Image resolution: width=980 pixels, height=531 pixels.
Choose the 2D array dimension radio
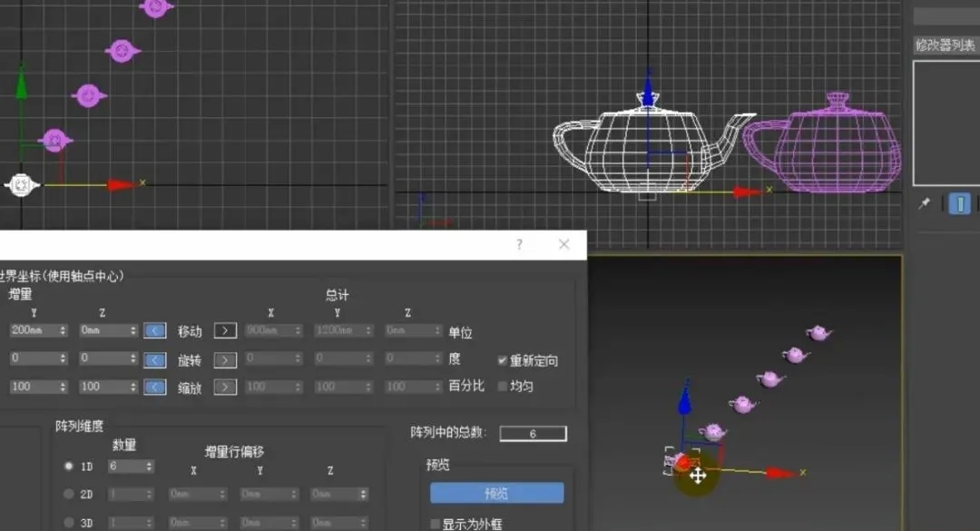(69, 494)
